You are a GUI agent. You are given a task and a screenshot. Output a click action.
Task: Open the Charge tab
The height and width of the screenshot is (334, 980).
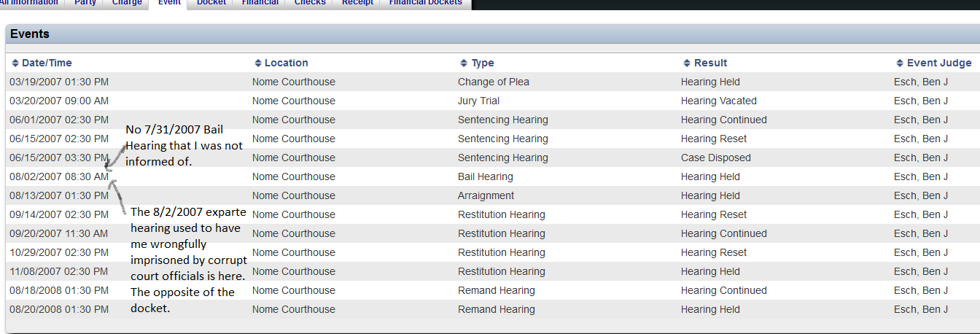click(x=127, y=3)
